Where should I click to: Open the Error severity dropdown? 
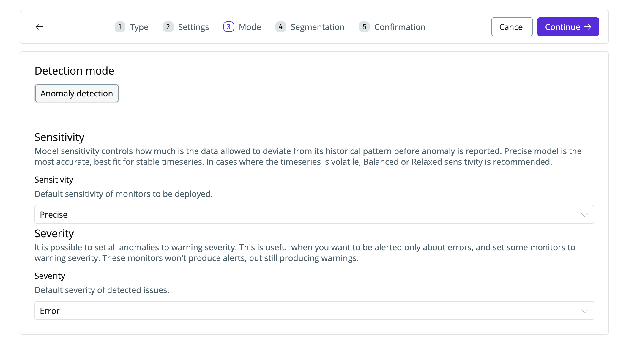309,311
